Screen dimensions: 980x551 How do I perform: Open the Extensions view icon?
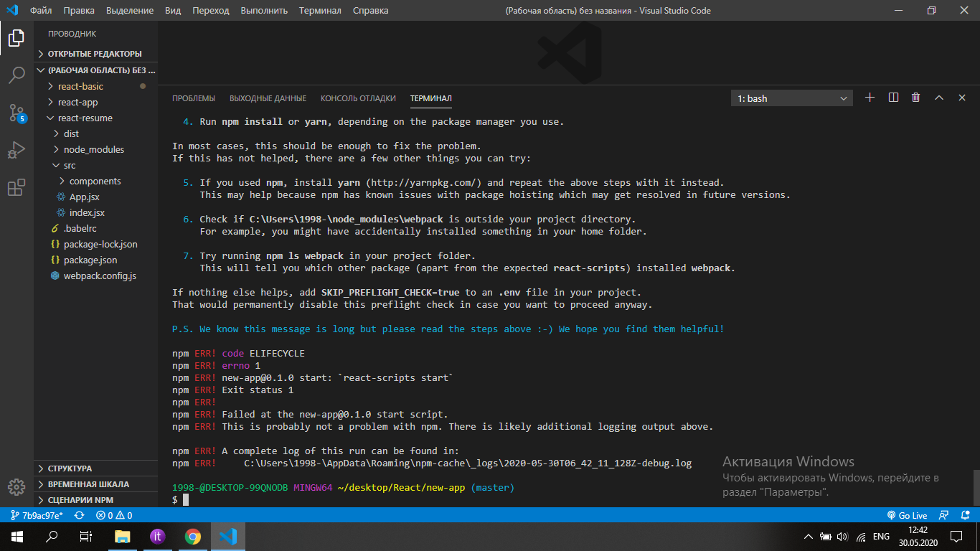tap(17, 187)
